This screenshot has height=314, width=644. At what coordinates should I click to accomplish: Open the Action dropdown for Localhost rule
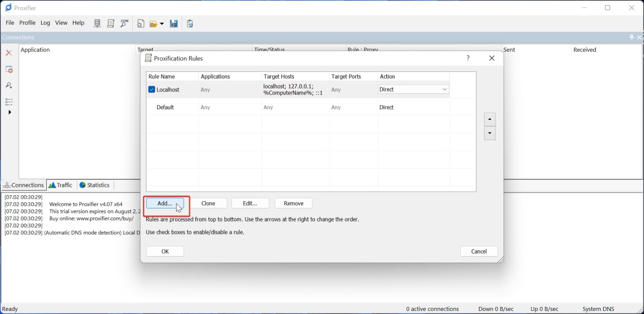pos(444,90)
